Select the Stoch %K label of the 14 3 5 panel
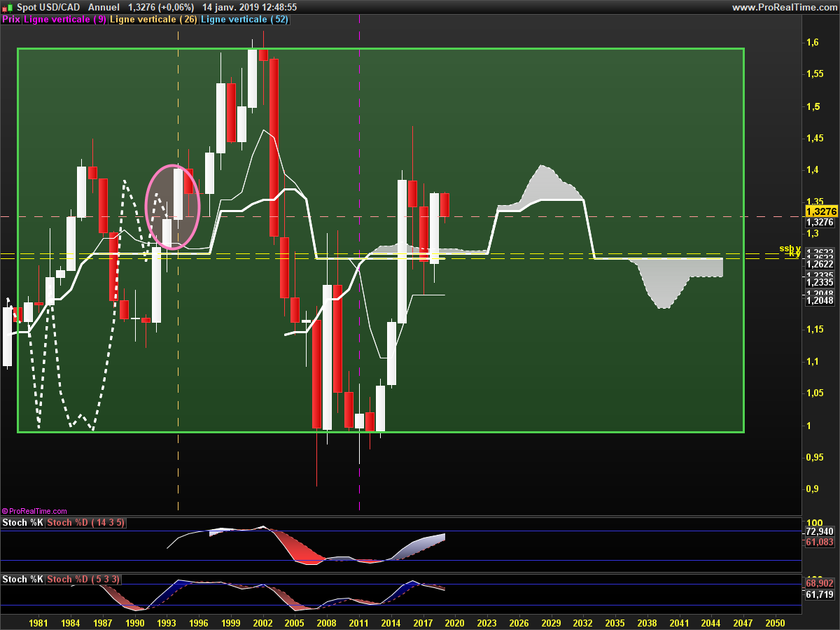The width and height of the screenshot is (840, 630). tap(23, 523)
